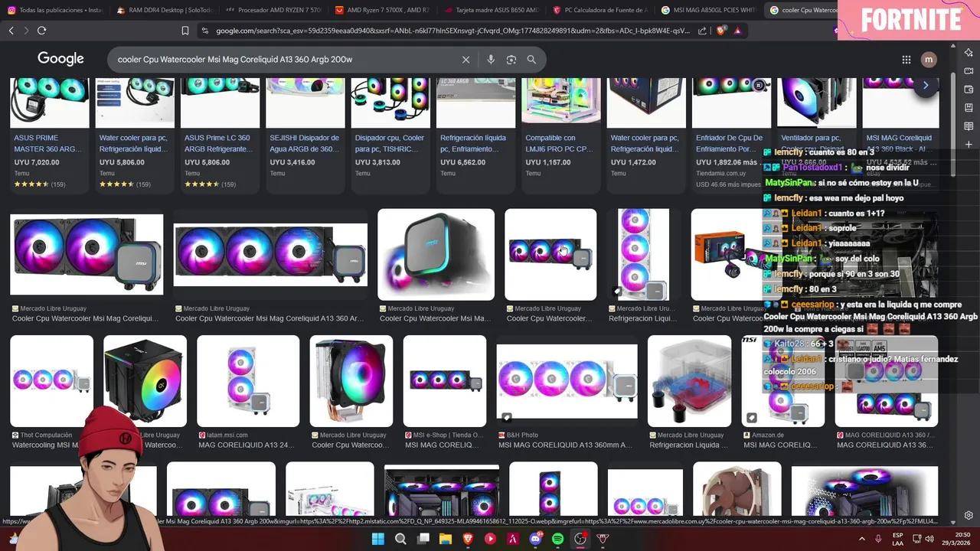Open the Google account avatar
The image size is (980, 551).
(929, 60)
